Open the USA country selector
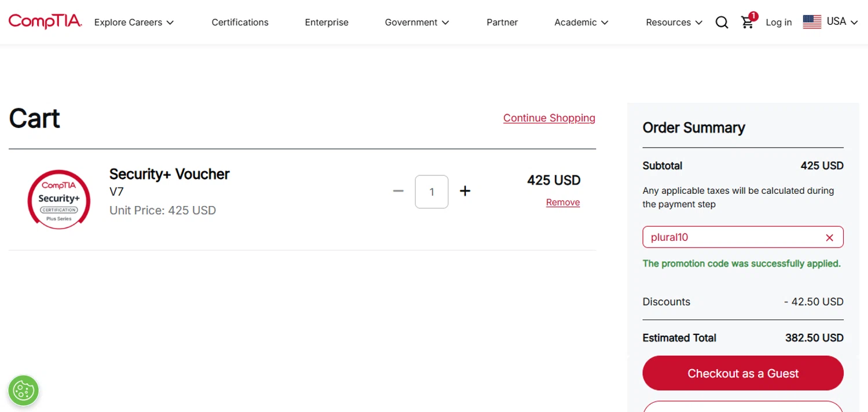This screenshot has width=868, height=412. tap(830, 22)
